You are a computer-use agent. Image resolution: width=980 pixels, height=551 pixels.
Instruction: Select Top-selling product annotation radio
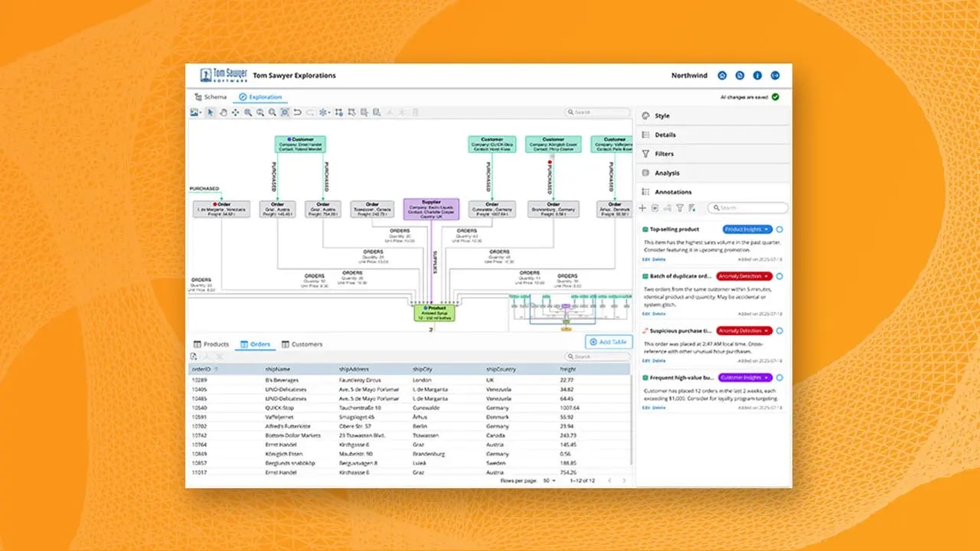point(779,230)
